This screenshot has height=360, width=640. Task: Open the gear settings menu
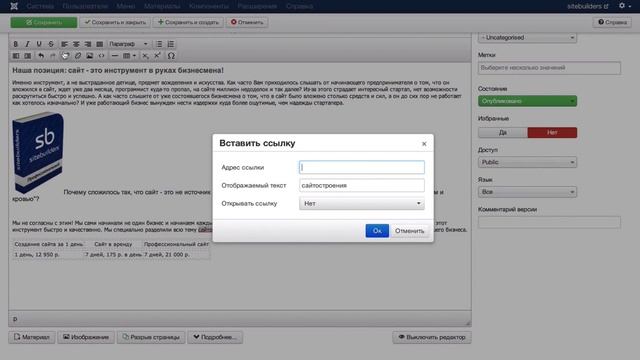tap(624, 6)
